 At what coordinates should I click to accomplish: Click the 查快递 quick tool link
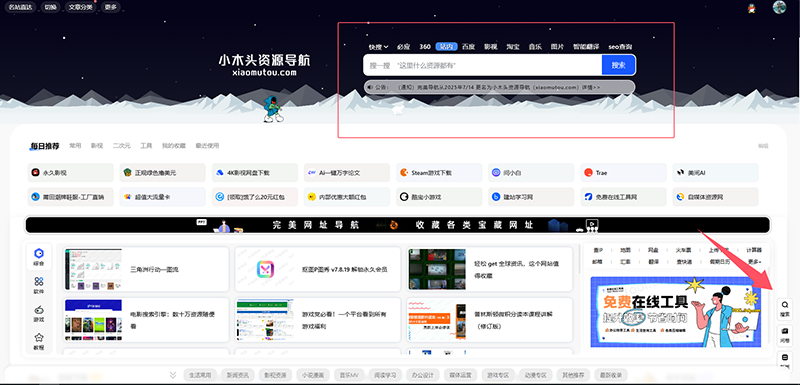click(x=683, y=262)
